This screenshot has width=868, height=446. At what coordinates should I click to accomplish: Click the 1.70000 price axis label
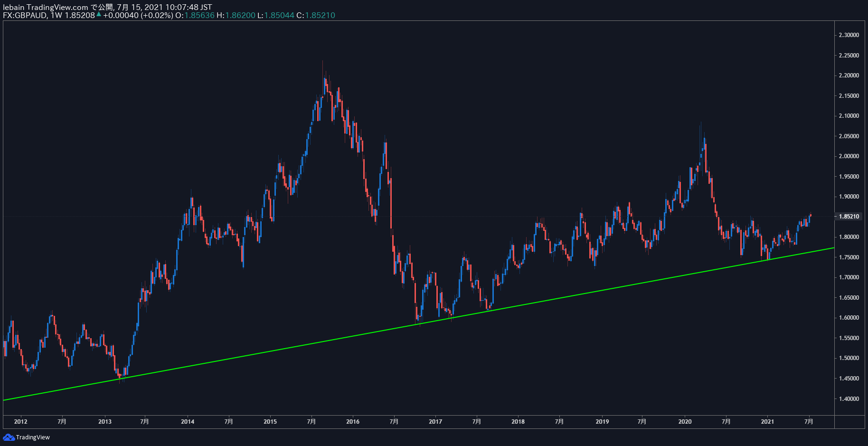pyautogui.click(x=849, y=277)
